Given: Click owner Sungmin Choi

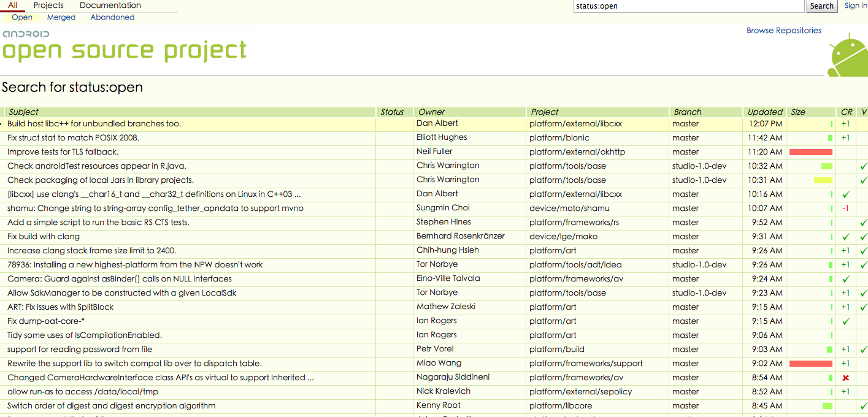Looking at the screenshot, I should pyautogui.click(x=442, y=208).
